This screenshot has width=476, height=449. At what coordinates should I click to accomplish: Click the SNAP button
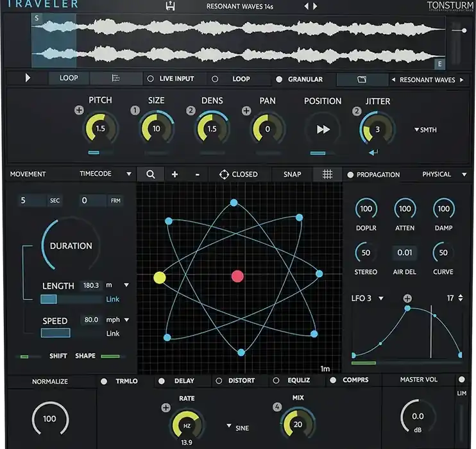(x=292, y=174)
